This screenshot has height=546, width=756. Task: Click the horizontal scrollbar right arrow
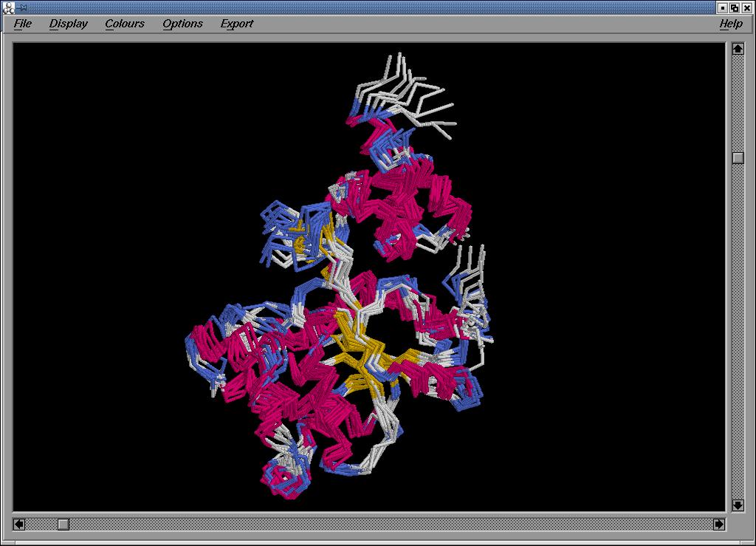[x=719, y=524]
